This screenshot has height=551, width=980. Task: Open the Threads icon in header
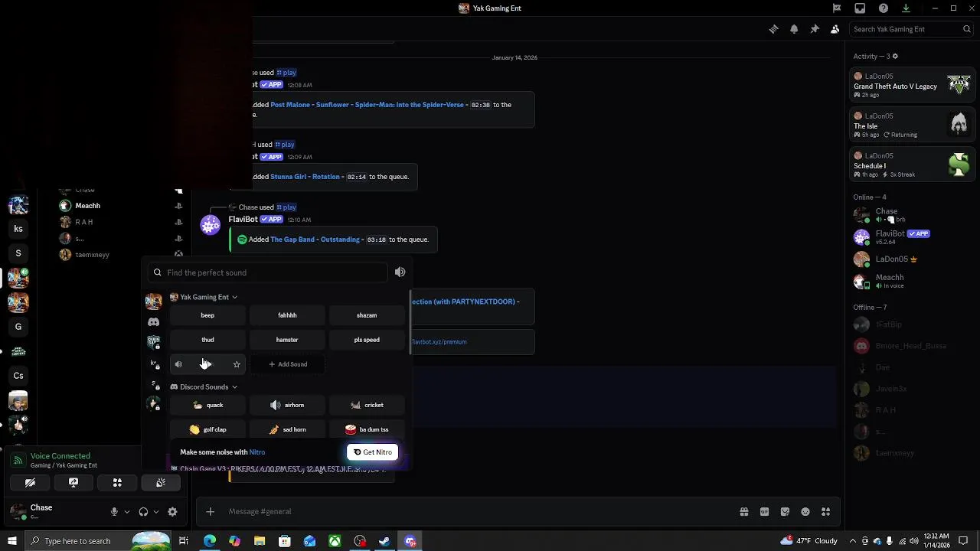click(774, 29)
